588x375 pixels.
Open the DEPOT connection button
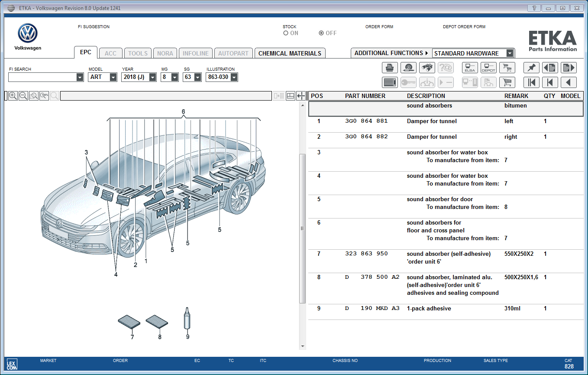(x=488, y=68)
